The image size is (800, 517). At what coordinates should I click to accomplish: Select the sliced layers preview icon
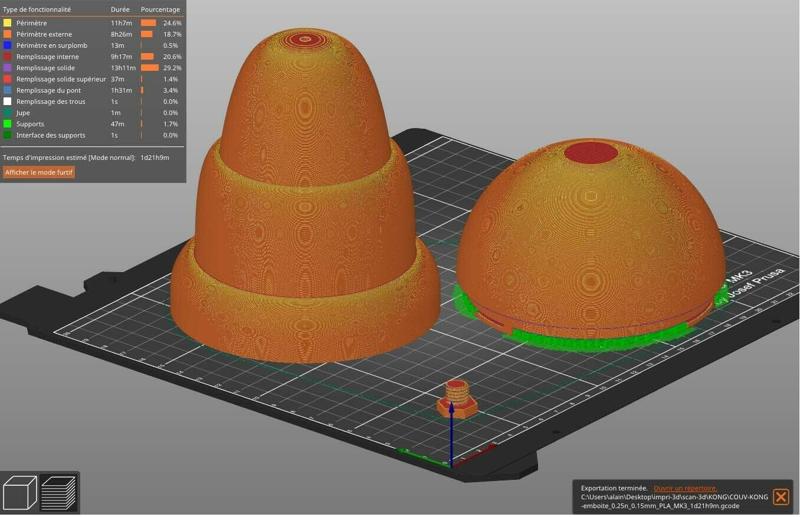tap(60, 492)
